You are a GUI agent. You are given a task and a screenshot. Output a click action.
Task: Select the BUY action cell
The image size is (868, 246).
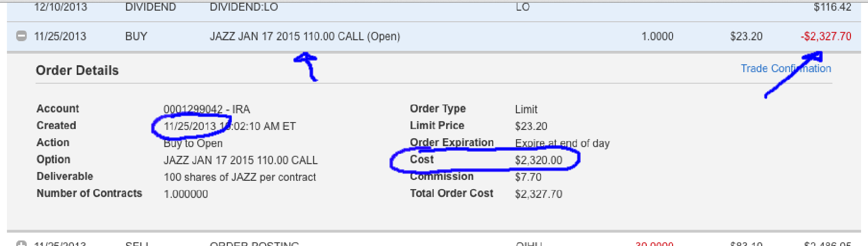point(136,37)
